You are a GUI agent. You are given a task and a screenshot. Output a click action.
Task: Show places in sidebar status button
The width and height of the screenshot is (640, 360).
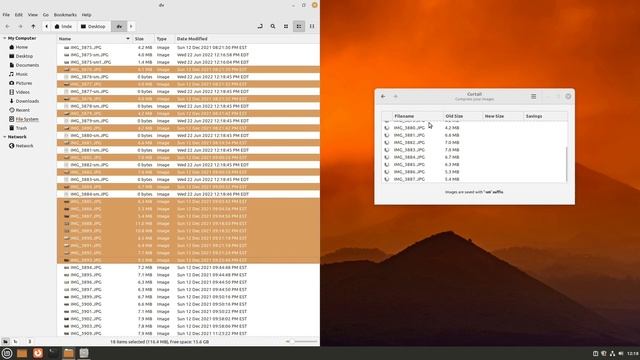[5, 341]
